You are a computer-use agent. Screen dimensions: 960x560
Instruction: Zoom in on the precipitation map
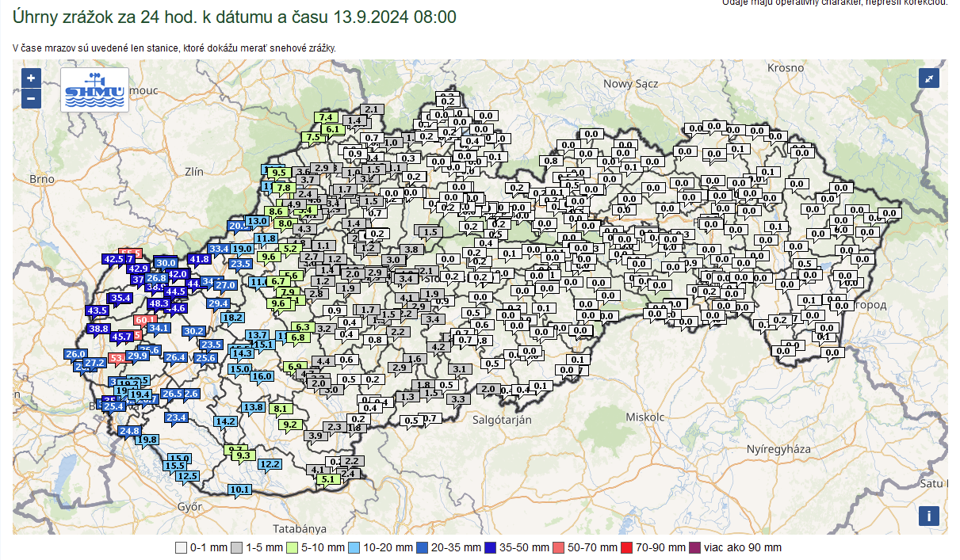pyautogui.click(x=31, y=78)
